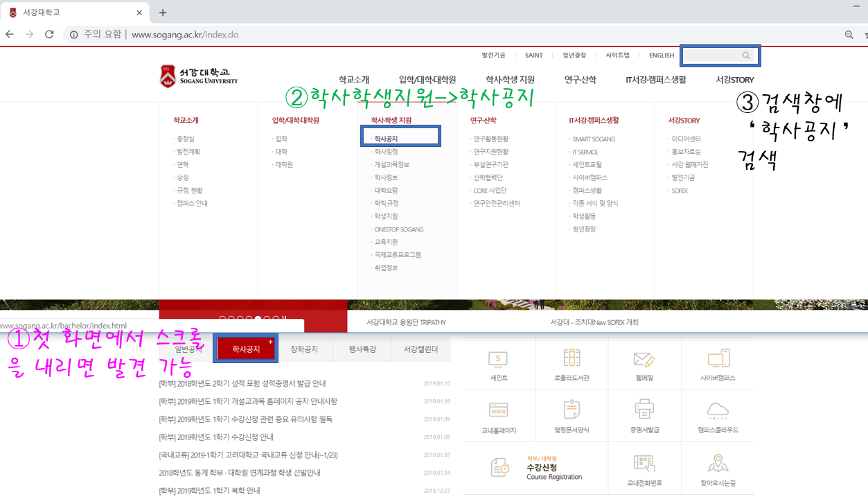Switch to the 일반공지 notice tab
Screen dimensions: 868x499
(188, 349)
